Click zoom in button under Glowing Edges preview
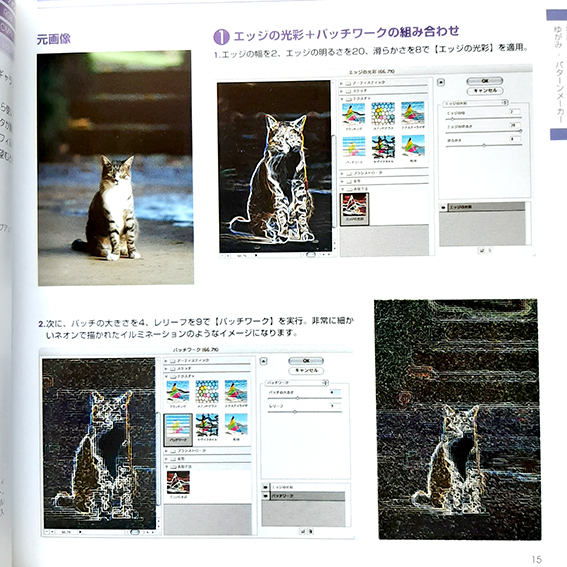This screenshot has width=567, height=567. [x=229, y=256]
